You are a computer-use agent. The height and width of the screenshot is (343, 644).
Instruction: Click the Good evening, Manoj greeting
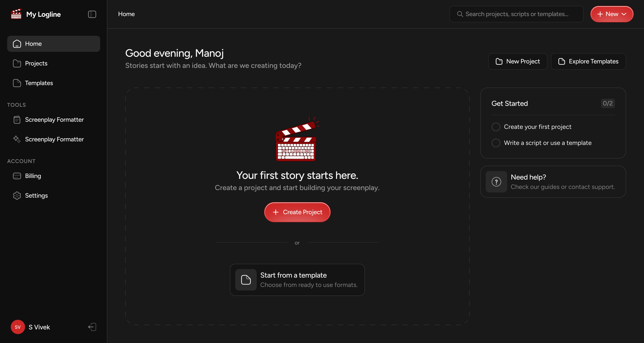(174, 53)
